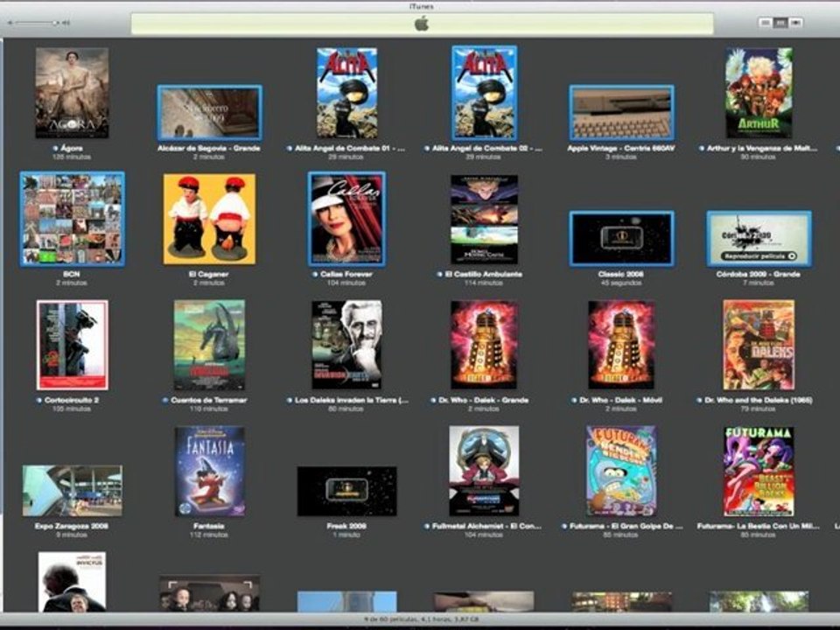Select Alcázar de Segovia - Grande thumbnail

(209, 113)
